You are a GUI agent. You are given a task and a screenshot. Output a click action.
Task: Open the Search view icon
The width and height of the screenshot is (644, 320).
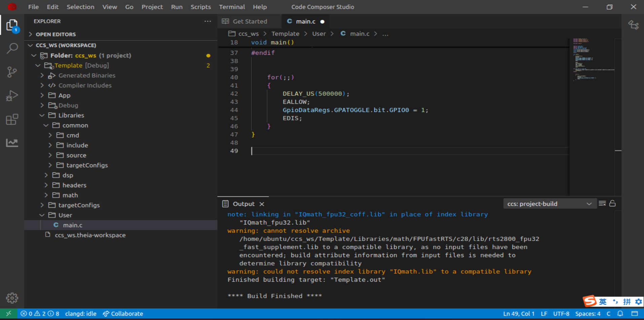[x=12, y=48]
